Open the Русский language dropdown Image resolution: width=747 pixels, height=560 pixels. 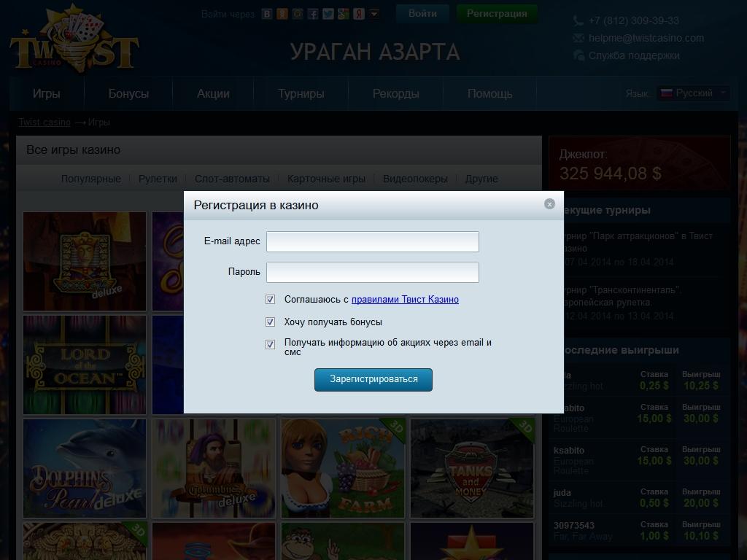pos(693,93)
